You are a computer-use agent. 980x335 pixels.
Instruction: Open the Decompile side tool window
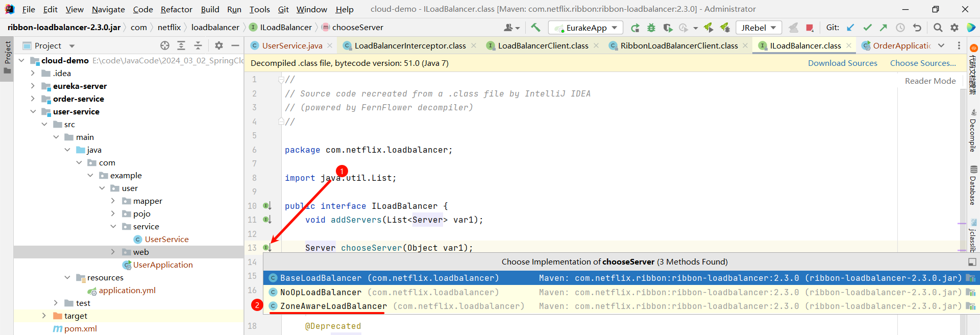[973, 130]
